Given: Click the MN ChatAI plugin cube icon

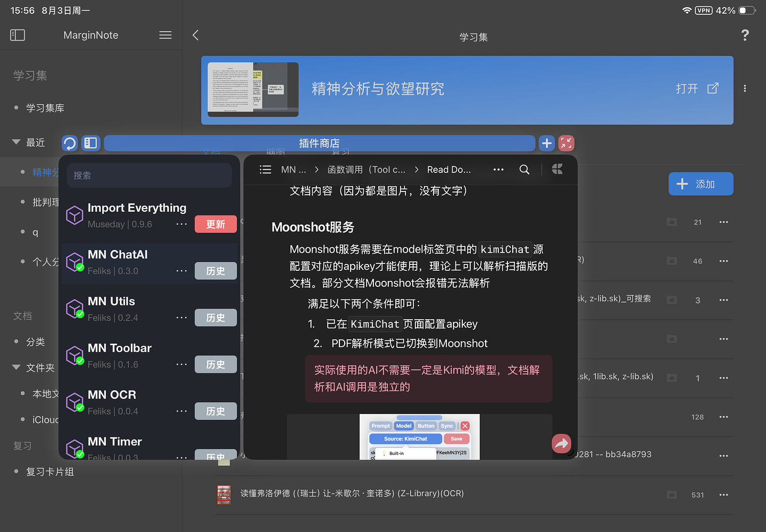Looking at the screenshot, I should click(x=74, y=262).
